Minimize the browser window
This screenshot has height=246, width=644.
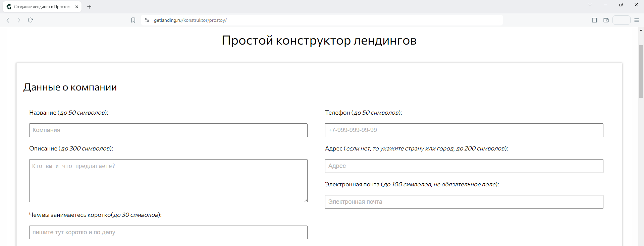coord(605,5)
